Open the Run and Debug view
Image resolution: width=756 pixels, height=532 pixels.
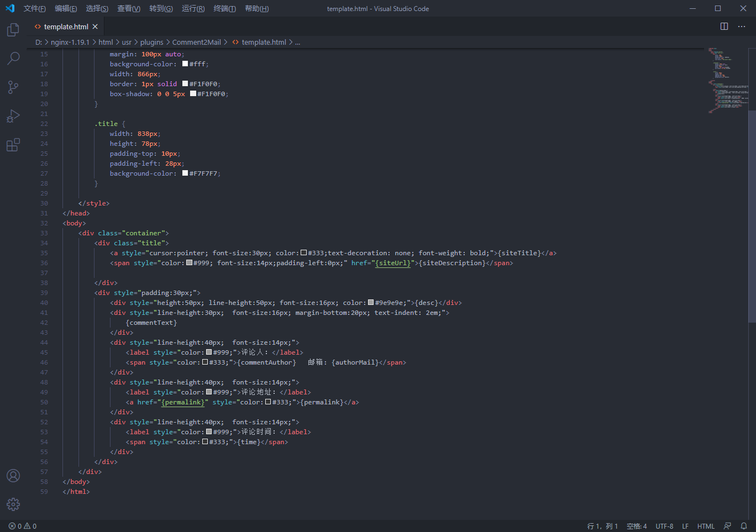[13, 115]
